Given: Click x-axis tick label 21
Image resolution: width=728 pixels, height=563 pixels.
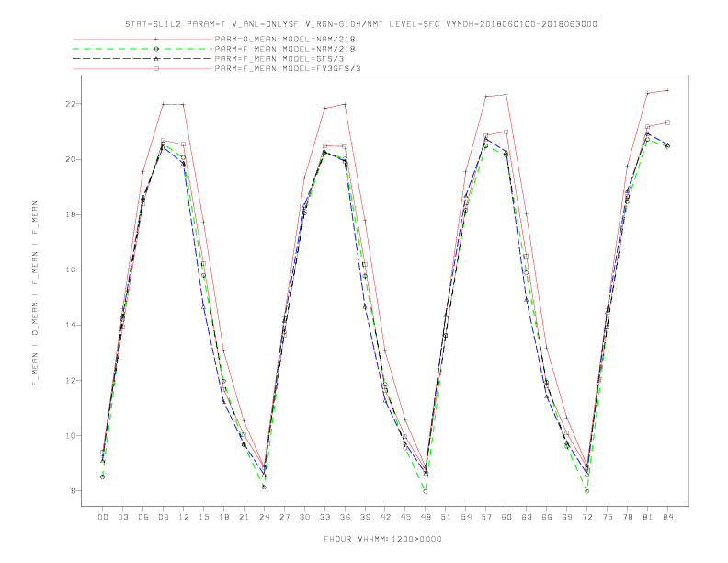Looking at the screenshot, I should click(244, 517).
